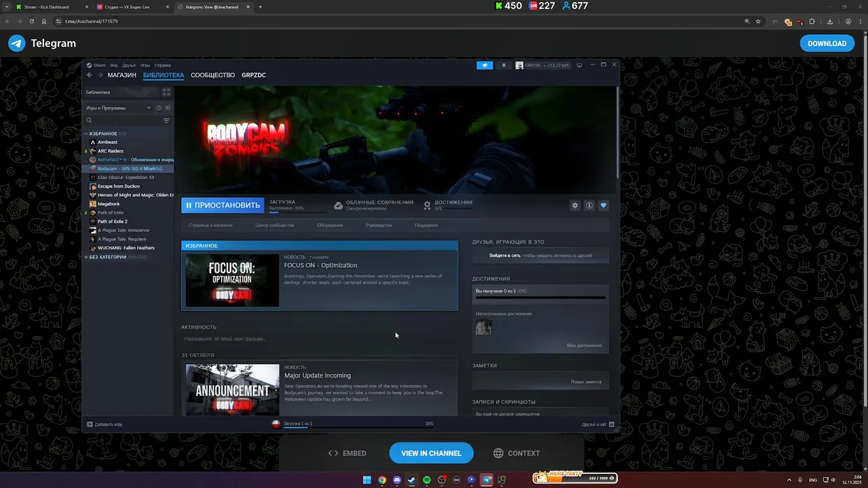Image resolution: width=868 pixels, height=488 pixels.
Task: Click Steam page vertical scrollbar
Action: point(617,132)
